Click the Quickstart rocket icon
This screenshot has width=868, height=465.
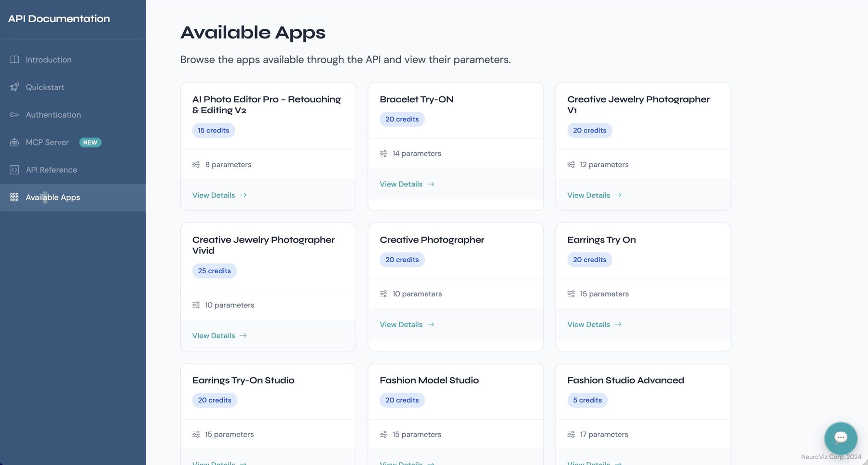[x=14, y=87]
